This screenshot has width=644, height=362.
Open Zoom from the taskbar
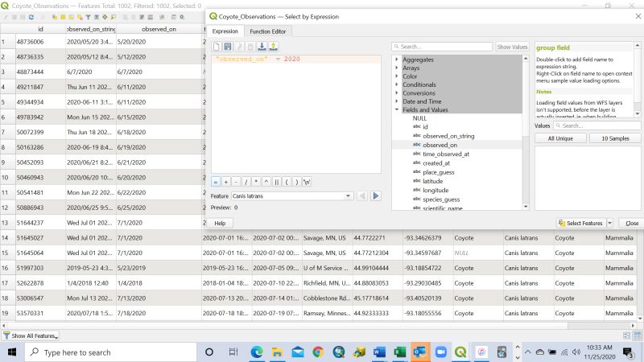pos(440,352)
